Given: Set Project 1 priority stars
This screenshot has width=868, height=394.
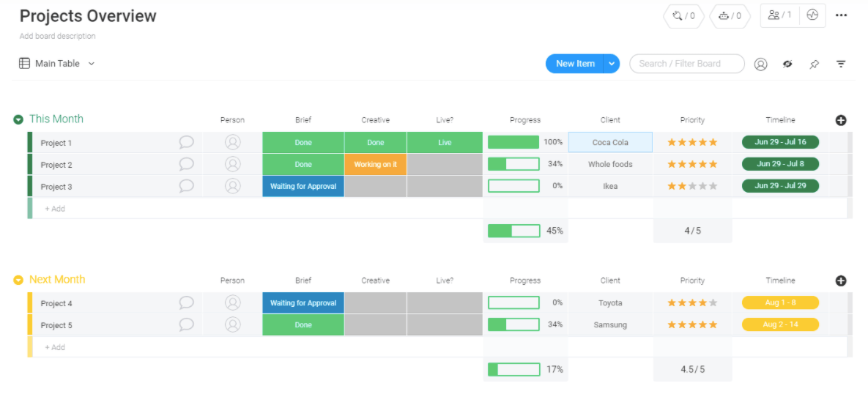Looking at the screenshot, I should click(692, 142).
